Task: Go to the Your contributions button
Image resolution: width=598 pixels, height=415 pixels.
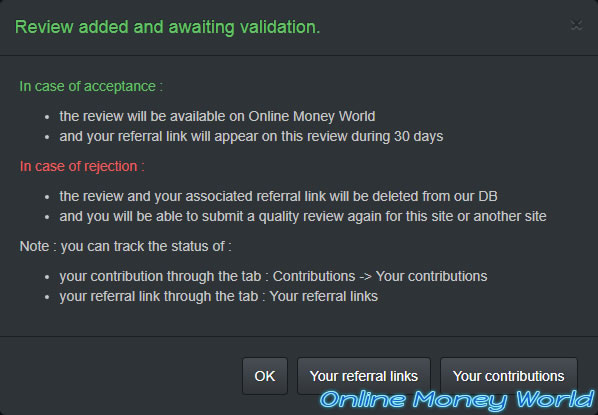Action: pyautogui.click(x=509, y=376)
